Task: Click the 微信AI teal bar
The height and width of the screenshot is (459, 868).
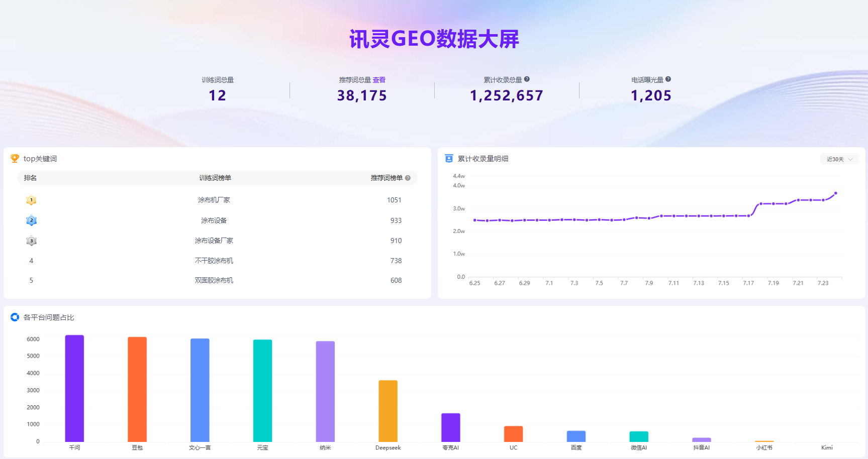Action: click(639, 436)
